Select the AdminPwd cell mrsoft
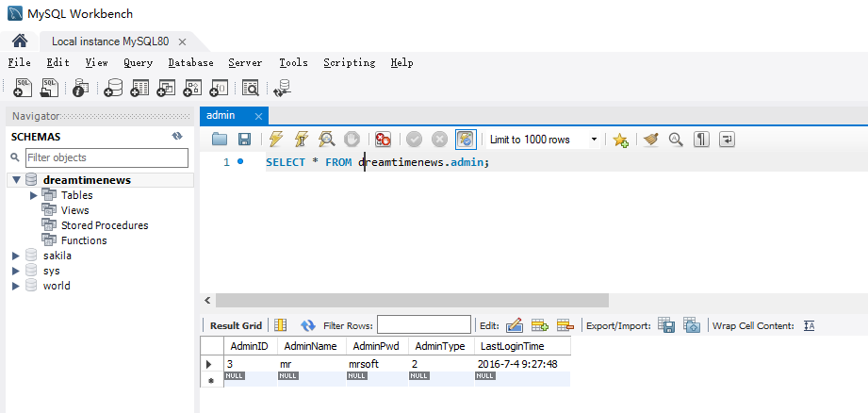868x413 pixels. 377,364
